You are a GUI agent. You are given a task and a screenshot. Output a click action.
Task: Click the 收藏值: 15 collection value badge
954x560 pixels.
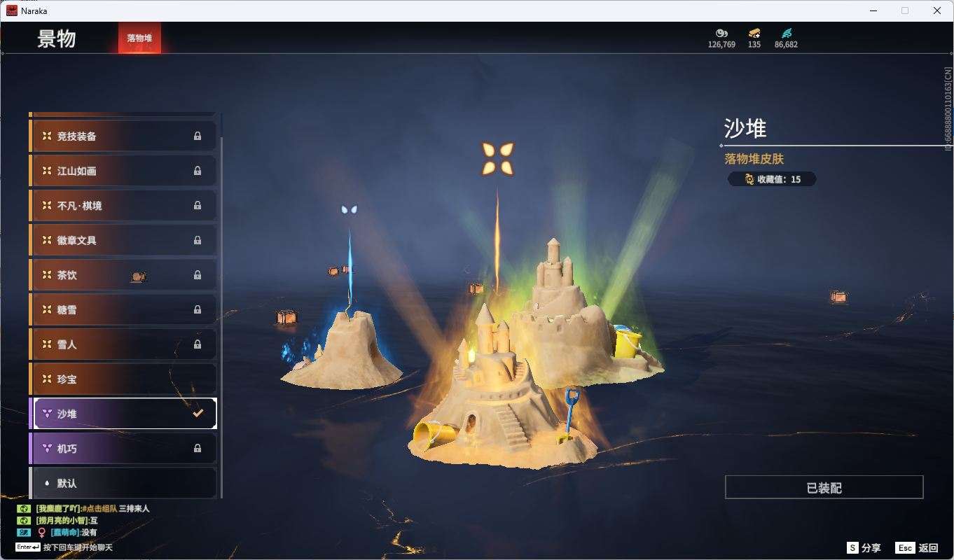pos(772,179)
